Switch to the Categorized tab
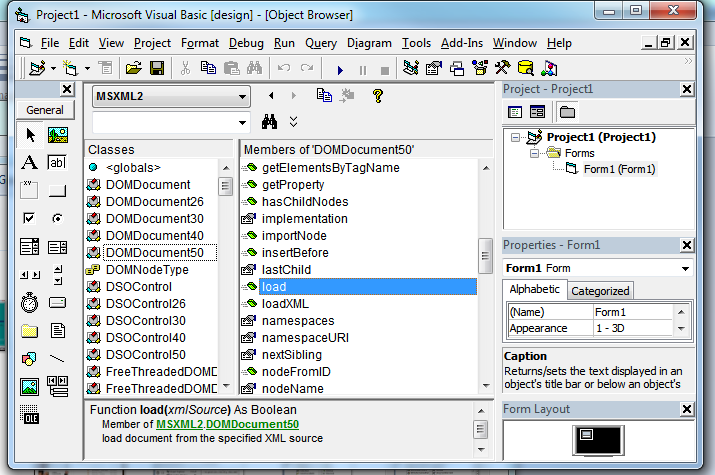The width and height of the screenshot is (715, 475). pyautogui.click(x=600, y=291)
